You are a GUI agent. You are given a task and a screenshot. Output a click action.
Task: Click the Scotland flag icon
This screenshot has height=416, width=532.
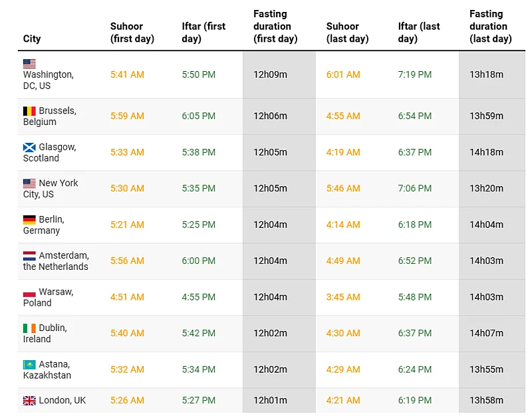coord(29,147)
